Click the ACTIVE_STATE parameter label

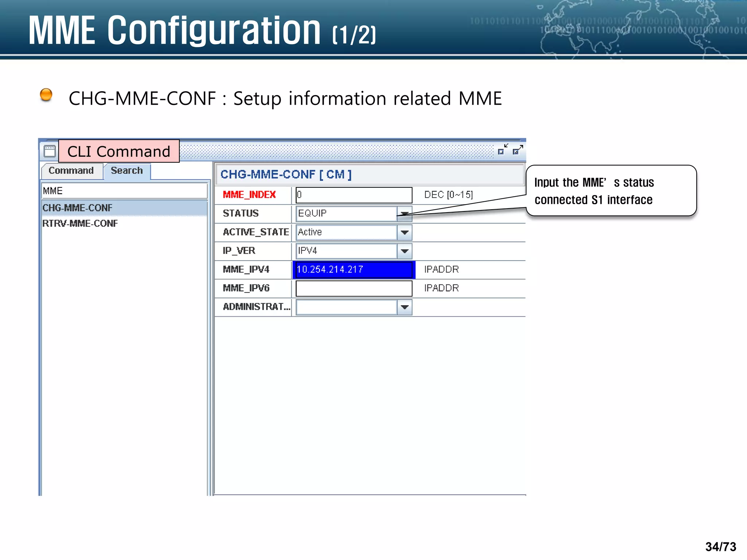click(256, 232)
